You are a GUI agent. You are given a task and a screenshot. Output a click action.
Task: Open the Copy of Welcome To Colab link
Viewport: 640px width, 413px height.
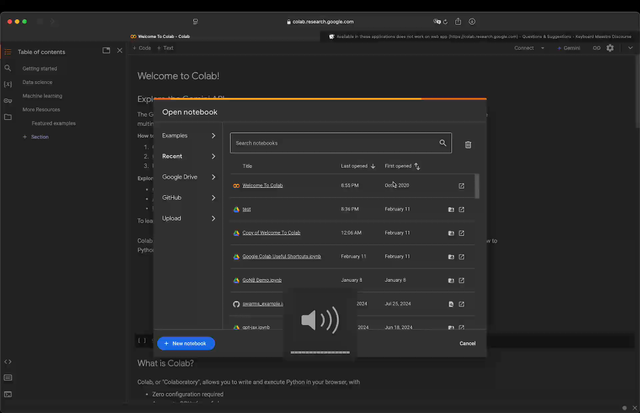point(271,233)
